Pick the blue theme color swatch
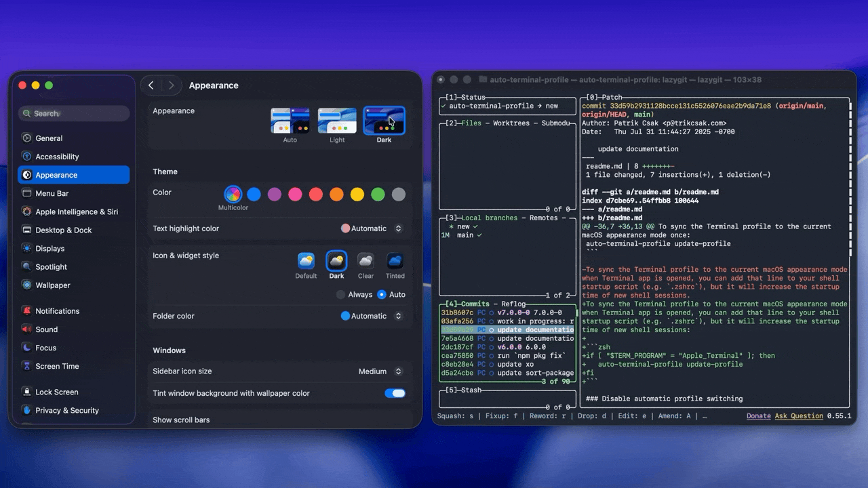 [x=254, y=195]
